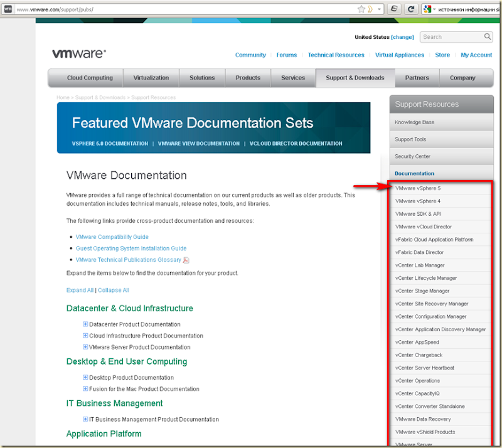
Task: Open the address bar history dropdown arrow
Action: (x=379, y=9)
